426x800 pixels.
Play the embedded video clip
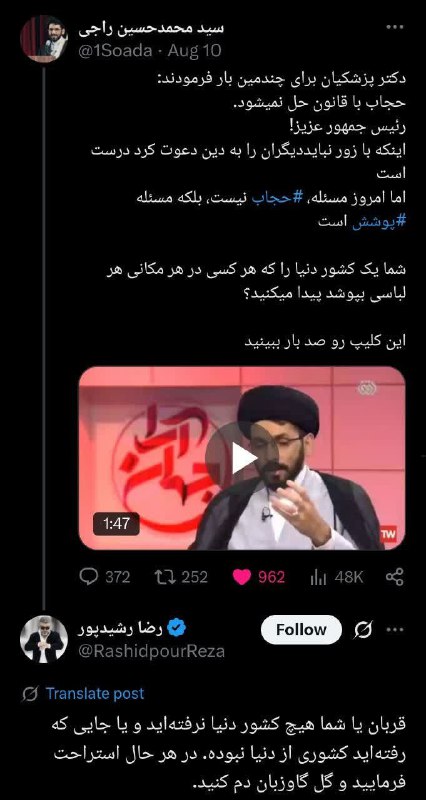click(242, 458)
